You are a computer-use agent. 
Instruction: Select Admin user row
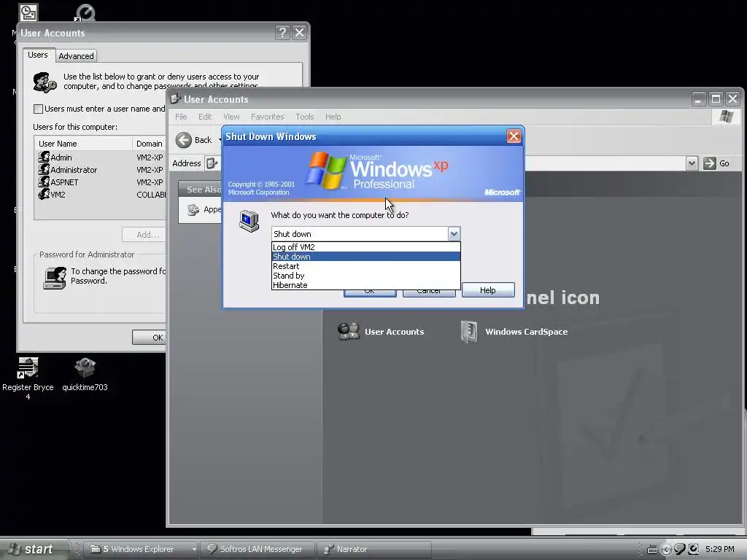(100, 157)
